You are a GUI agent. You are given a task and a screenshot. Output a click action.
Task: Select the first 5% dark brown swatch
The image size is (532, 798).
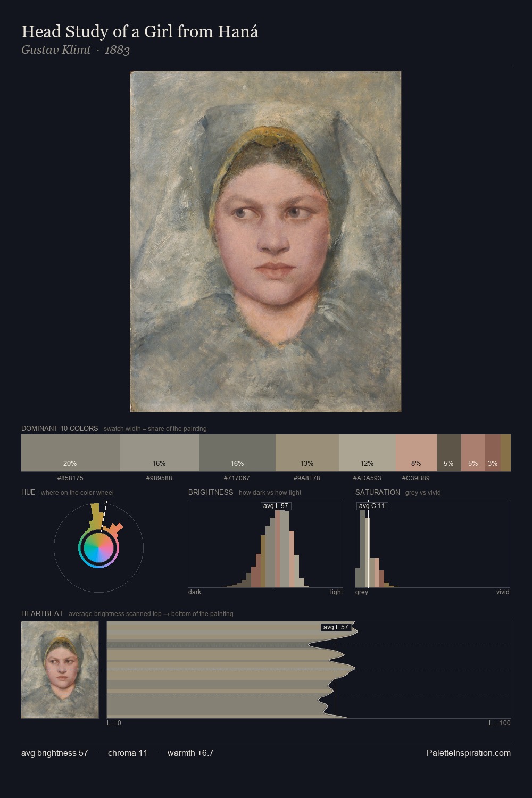tap(449, 453)
